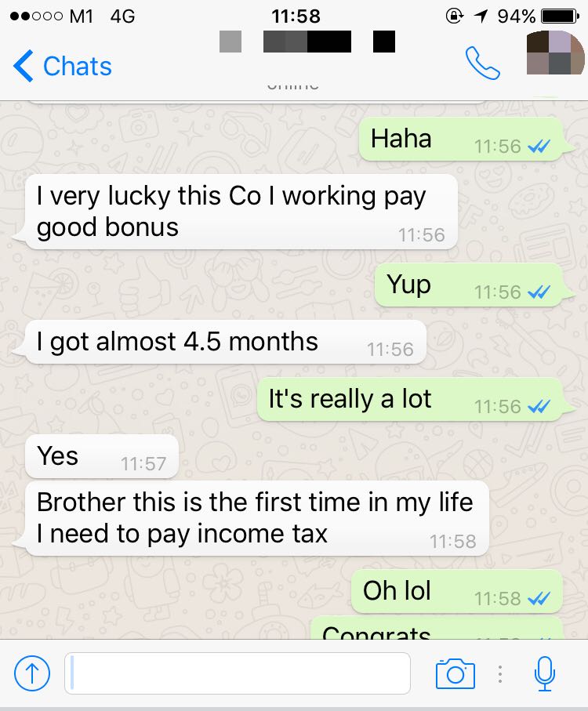Screen dimensions: 588x711
Task: Tap the message text input field
Action: 238,673
